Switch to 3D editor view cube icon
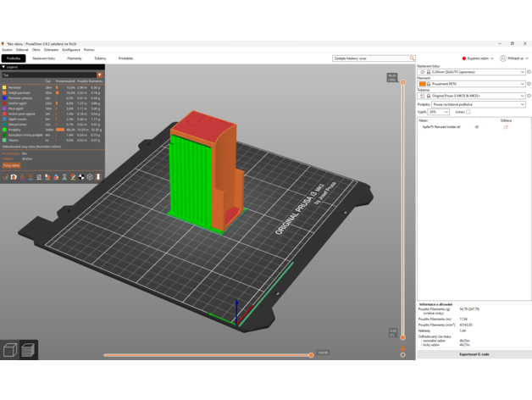 coord(10,350)
